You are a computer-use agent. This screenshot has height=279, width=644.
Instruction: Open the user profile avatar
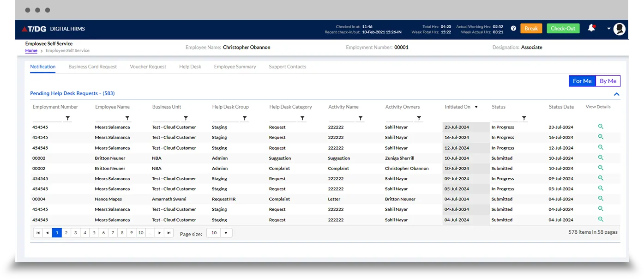[x=620, y=29]
